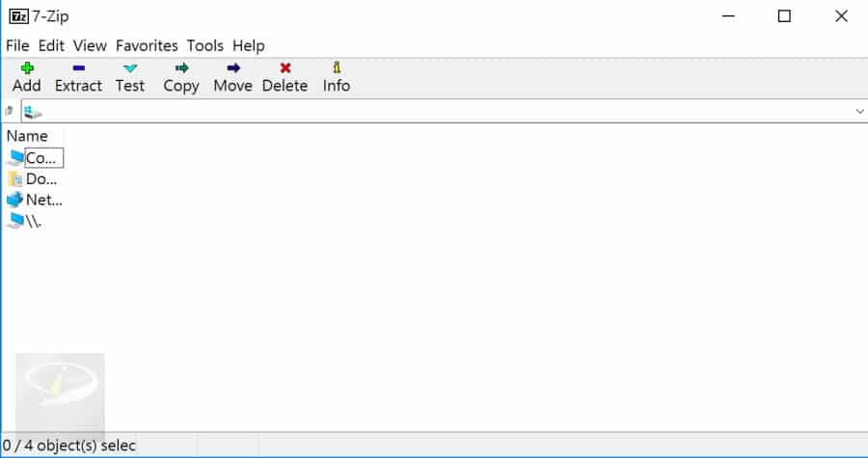Maximize the 7-Zip window

click(784, 16)
